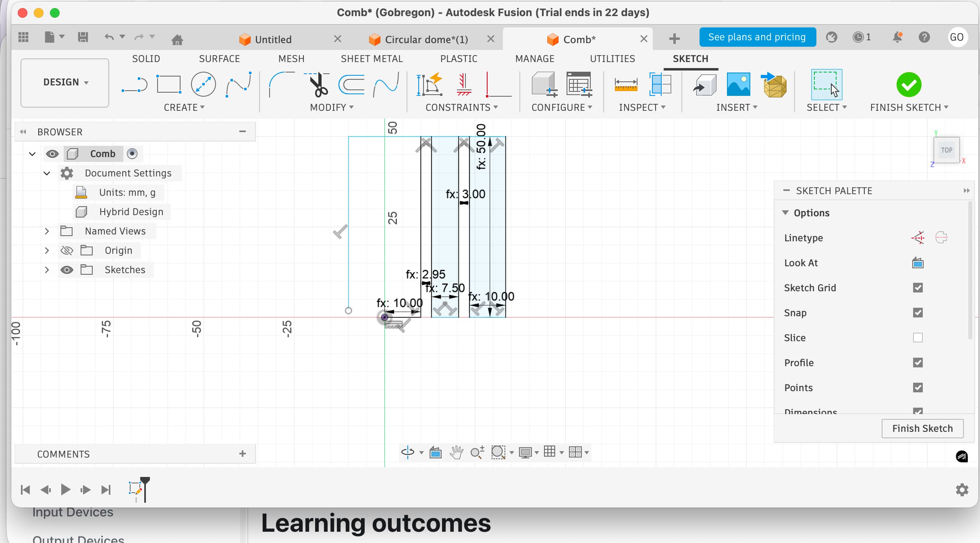Click the Finish Sketch green checkmark

[x=908, y=84]
